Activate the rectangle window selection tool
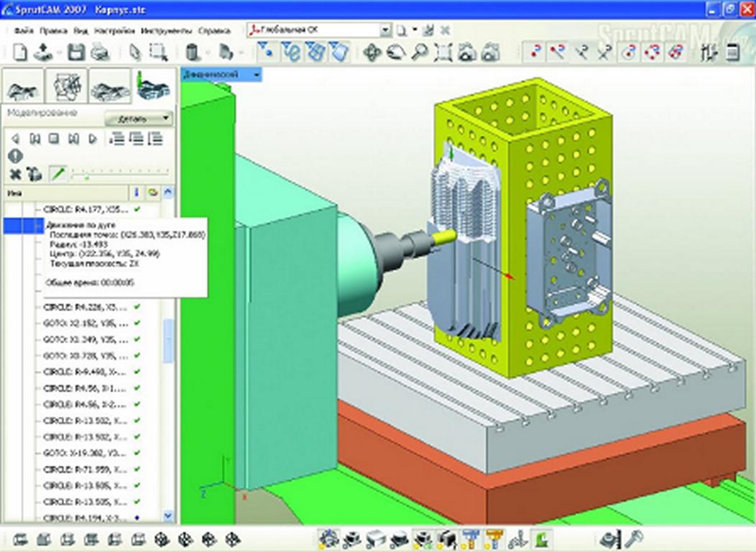The width and height of the screenshot is (756, 552). tap(158, 52)
